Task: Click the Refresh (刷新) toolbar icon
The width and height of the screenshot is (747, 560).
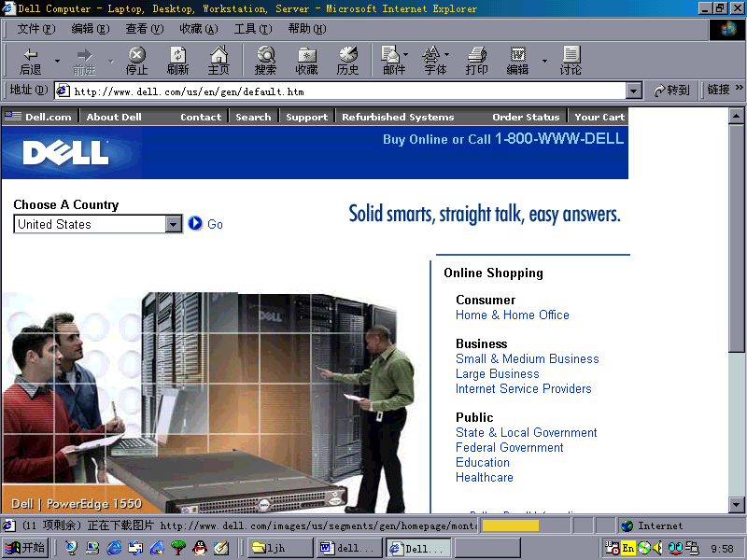Action: coord(177,61)
